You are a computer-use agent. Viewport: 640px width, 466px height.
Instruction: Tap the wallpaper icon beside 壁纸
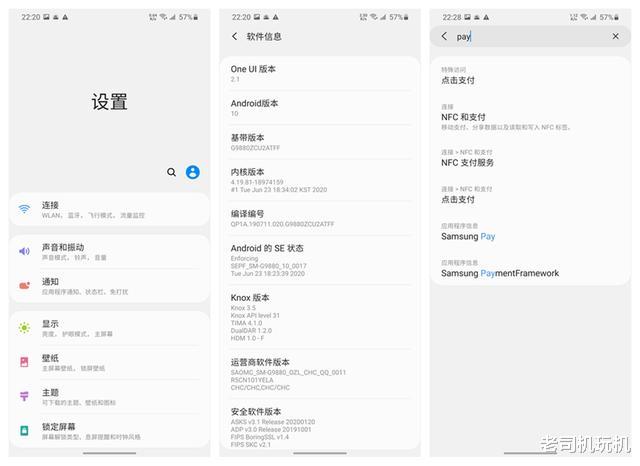coord(24,362)
